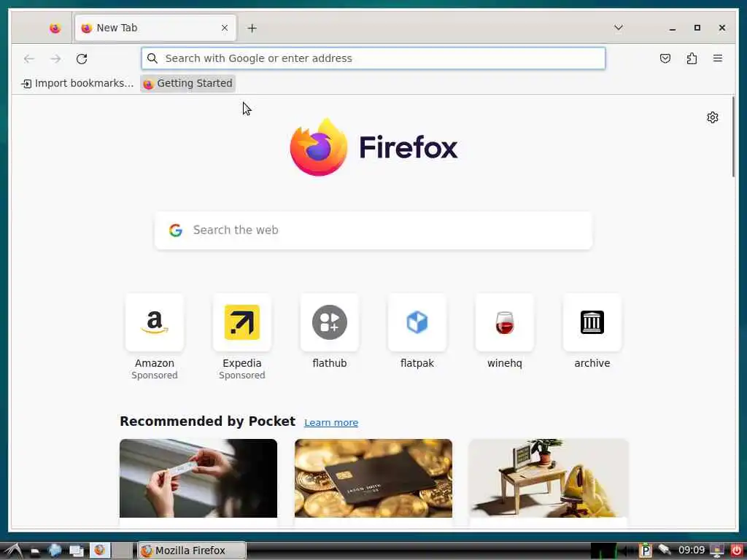Open the Getting Started bookmark
Viewport: 747px width, 560px height.
(x=187, y=83)
